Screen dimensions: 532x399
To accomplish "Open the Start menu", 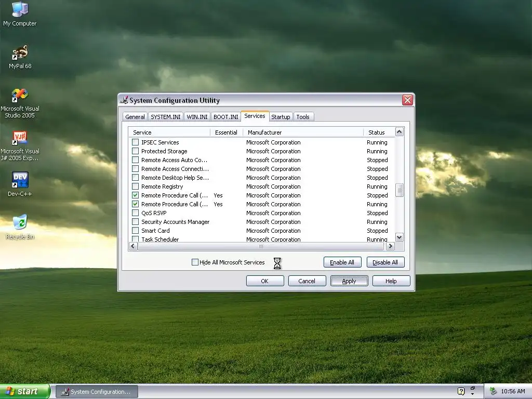I will point(25,391).
